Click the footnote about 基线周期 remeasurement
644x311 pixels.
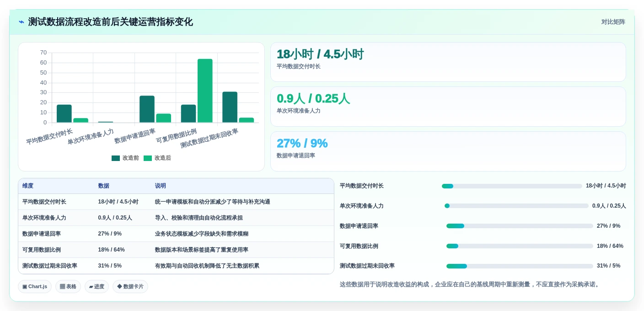tap(471, 284)
